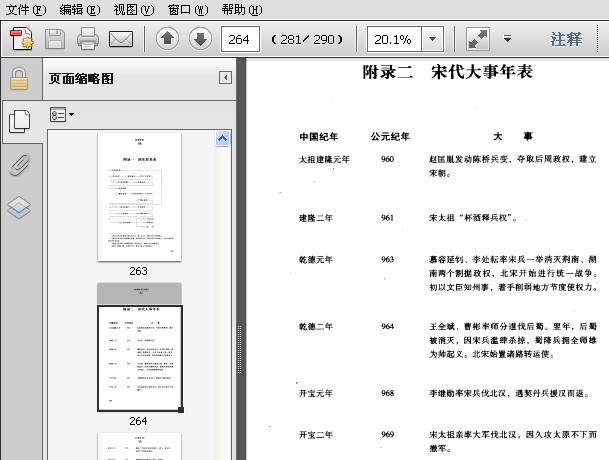Toggle the fit page view tool
609x460 pixels.
coord(477,39)
